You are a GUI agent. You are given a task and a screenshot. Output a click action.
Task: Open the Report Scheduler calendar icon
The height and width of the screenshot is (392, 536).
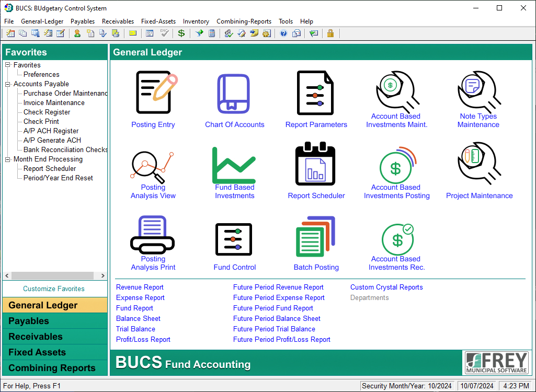(x=315, y=164)
